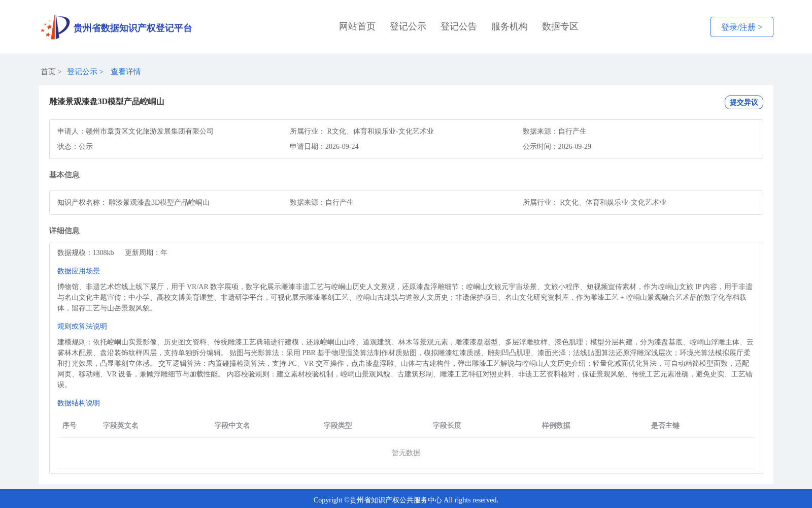The image size is (812, 508).
Task: Open 登记公示 breadcrumb link
Action: pos(82,72)
